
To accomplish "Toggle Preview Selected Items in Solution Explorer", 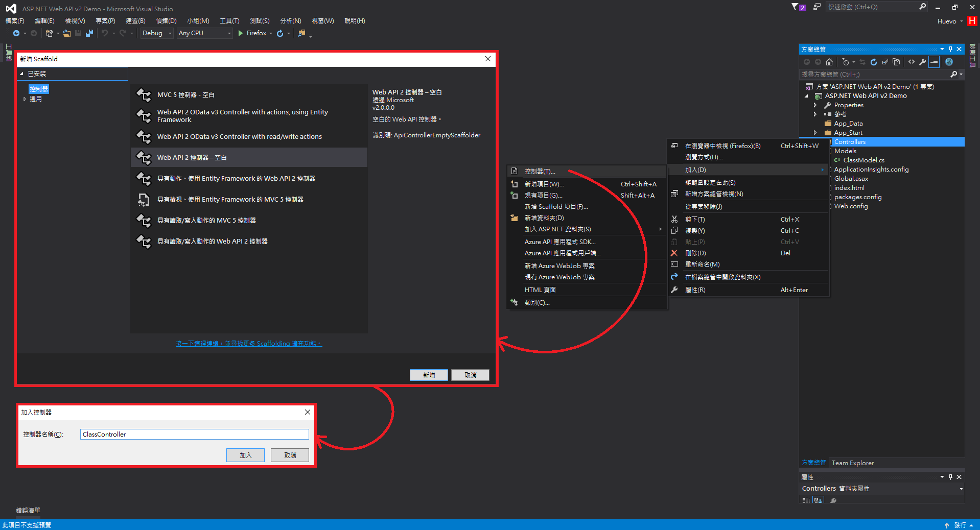I will [935, 62].
